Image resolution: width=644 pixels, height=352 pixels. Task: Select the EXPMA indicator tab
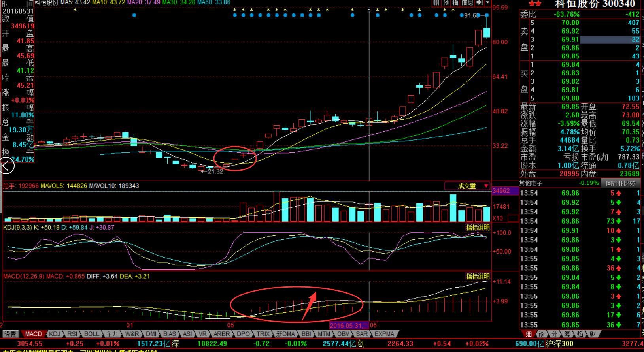pos(384,334)
